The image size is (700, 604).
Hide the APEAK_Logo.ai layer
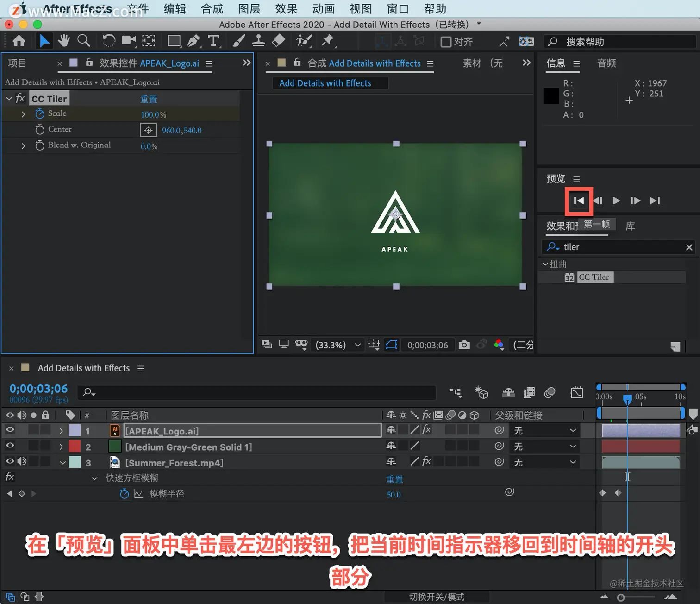click(x=10, y=430)
